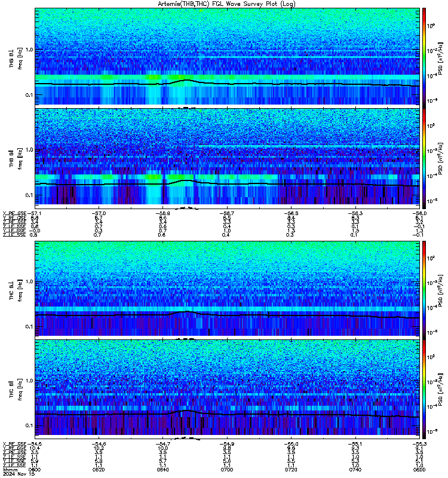Click the 0740 time tick label
This screenshot has height=478, width=448.
tap(355, 470)
